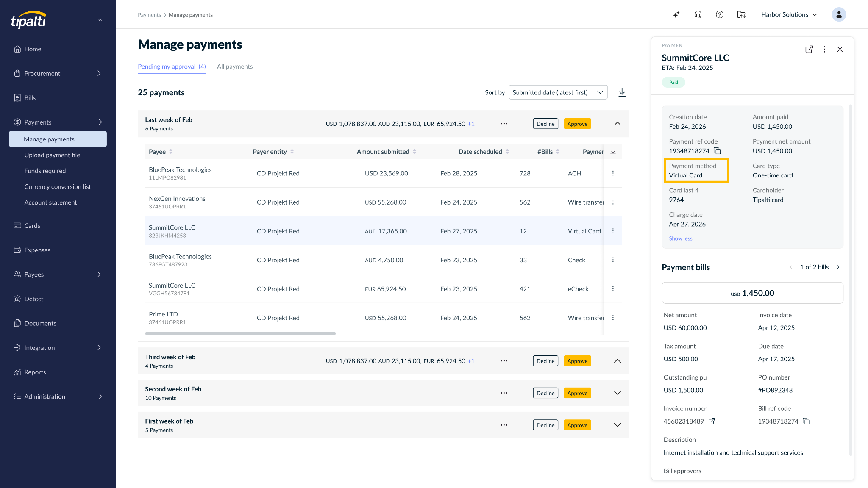Screen dimensions: 868x488
Task: Click the Show less link
Action: pyautogui.click(x=680, y=238)
